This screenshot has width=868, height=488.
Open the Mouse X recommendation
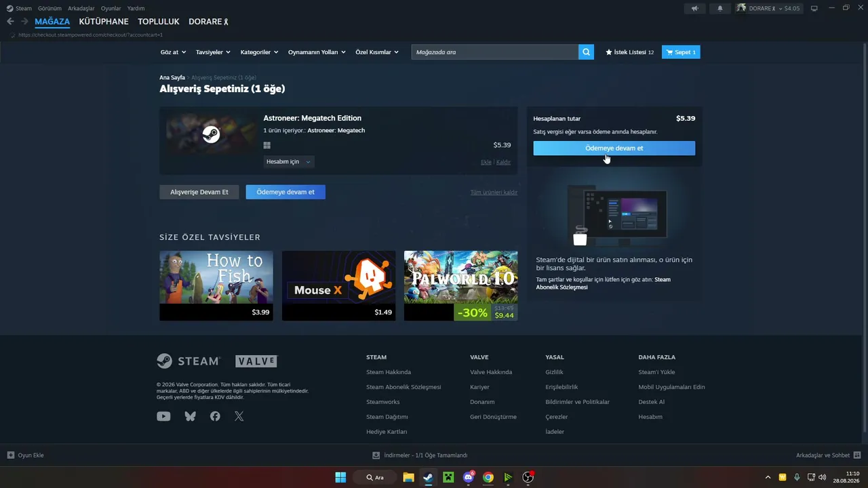[338, 285]
